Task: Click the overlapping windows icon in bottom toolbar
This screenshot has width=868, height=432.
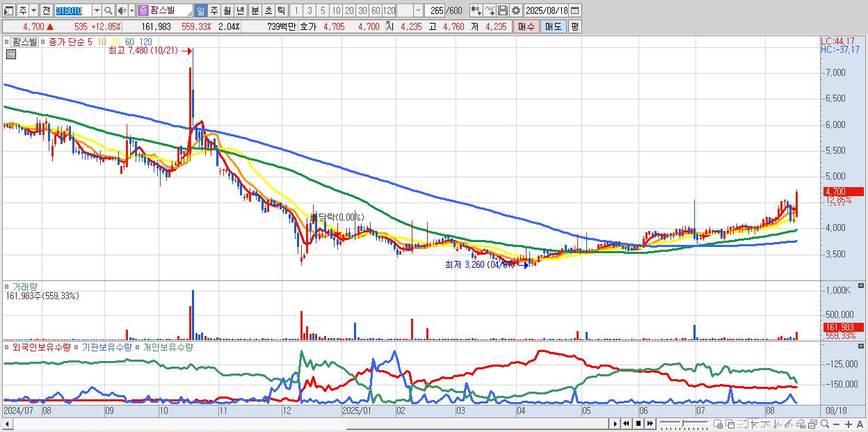Action: [730, 424]
